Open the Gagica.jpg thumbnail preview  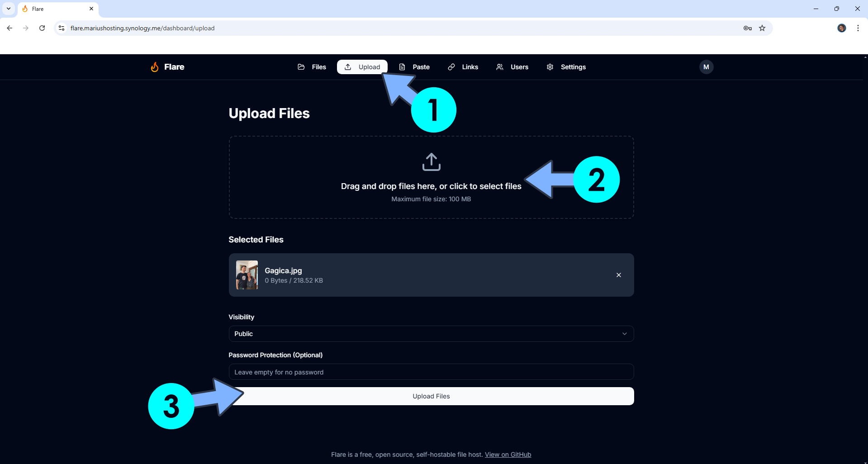(247, 275)
